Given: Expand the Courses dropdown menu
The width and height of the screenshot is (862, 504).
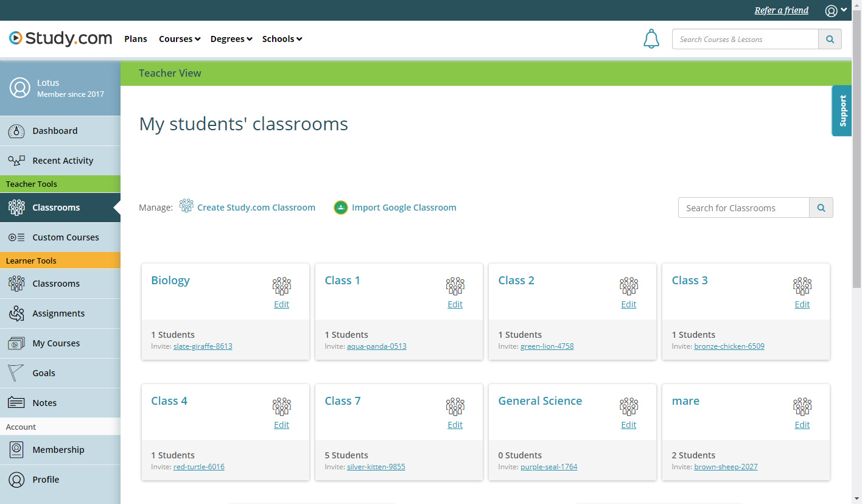Looking at the screenshot, I should click(x=180, y=39).
